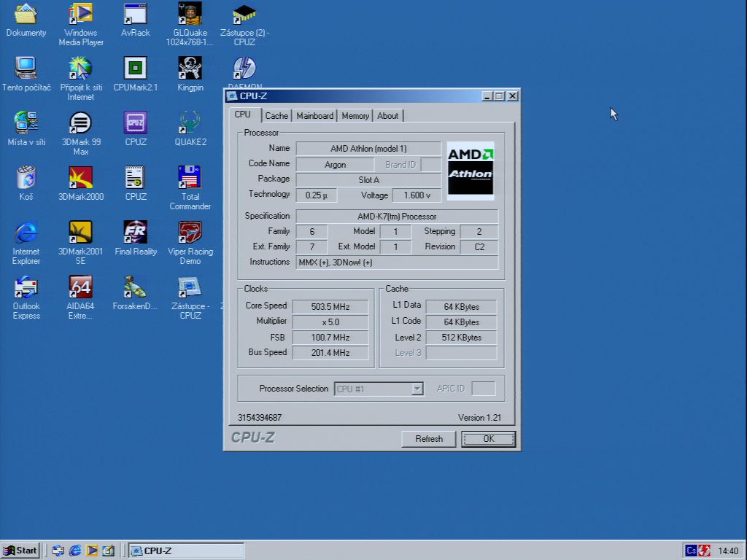Viewport: 747px width, 560px height.
Task: Click the Technology value 0.25 µ
Action: [x=317, y=195]
